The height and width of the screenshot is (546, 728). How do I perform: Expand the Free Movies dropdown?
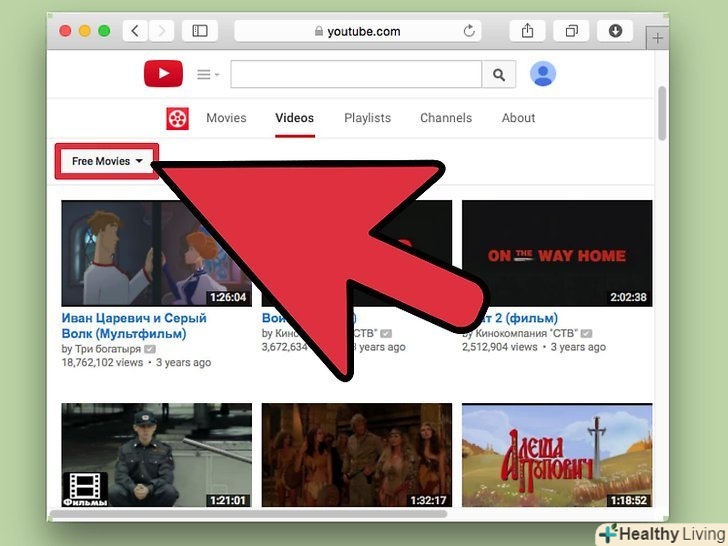tap(107, 161)
